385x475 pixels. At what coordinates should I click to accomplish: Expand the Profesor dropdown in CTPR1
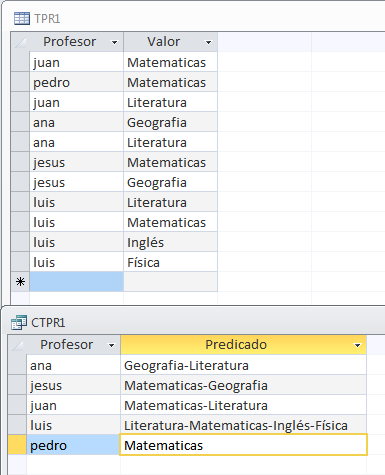112,345
